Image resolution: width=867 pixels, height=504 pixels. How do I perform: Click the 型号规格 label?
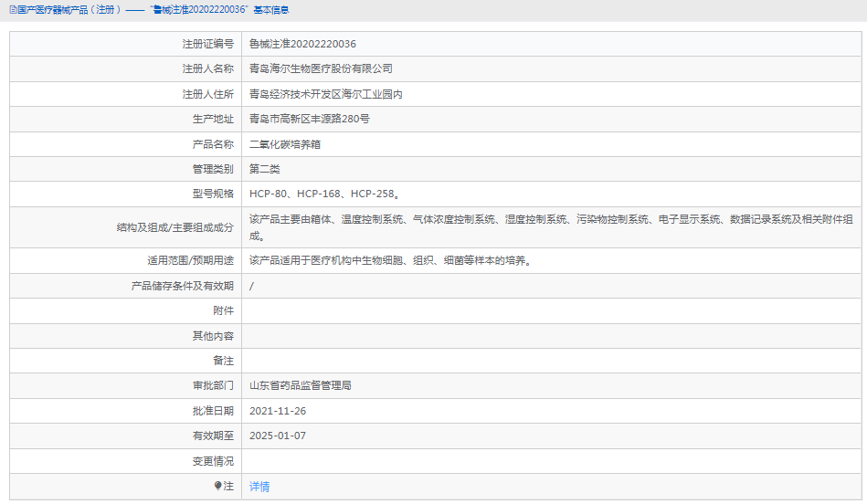(x=213, y=194)
